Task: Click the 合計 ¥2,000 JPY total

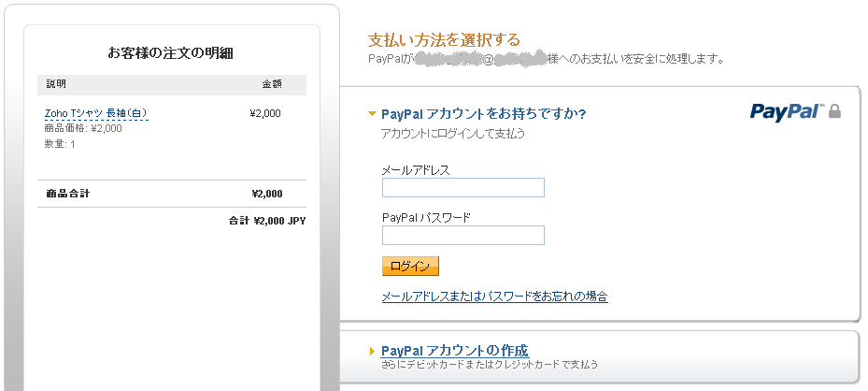Action: 267,221
